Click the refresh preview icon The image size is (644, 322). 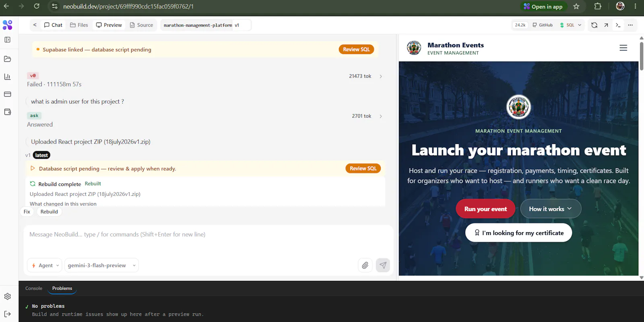(594, 25)
